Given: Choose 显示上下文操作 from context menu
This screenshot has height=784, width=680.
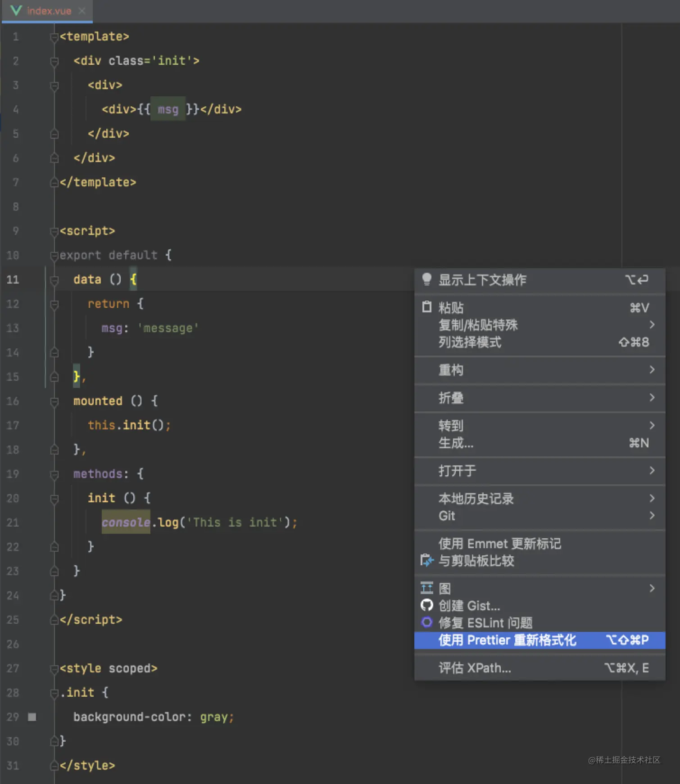Looking at the screenshot, I should pos(539,280).
